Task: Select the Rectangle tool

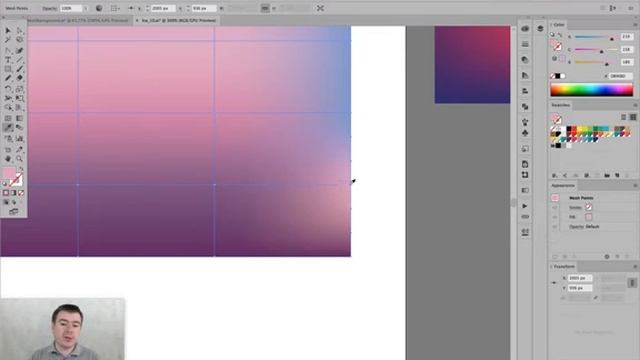Action: coord(8,69)
